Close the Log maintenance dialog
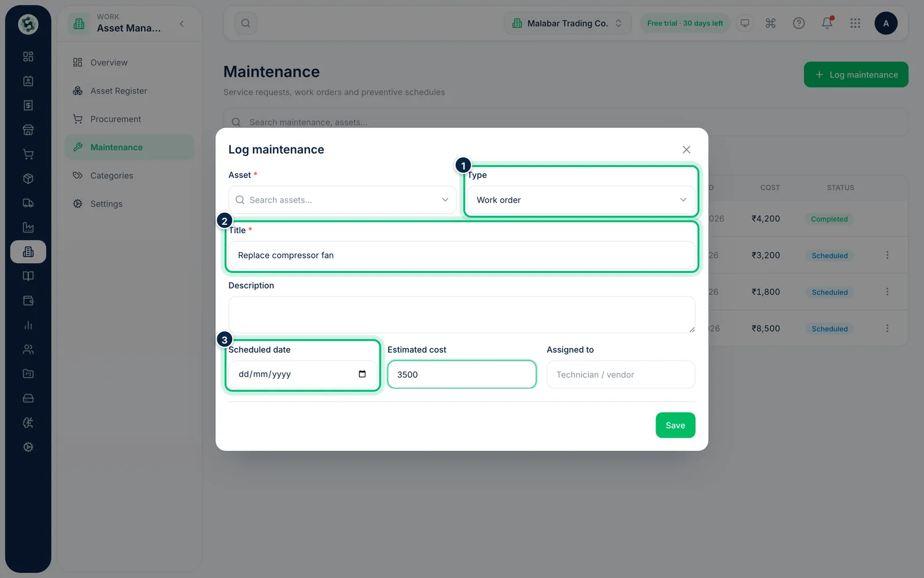Viewport: 924px width, 578px height. coord(686,150)
